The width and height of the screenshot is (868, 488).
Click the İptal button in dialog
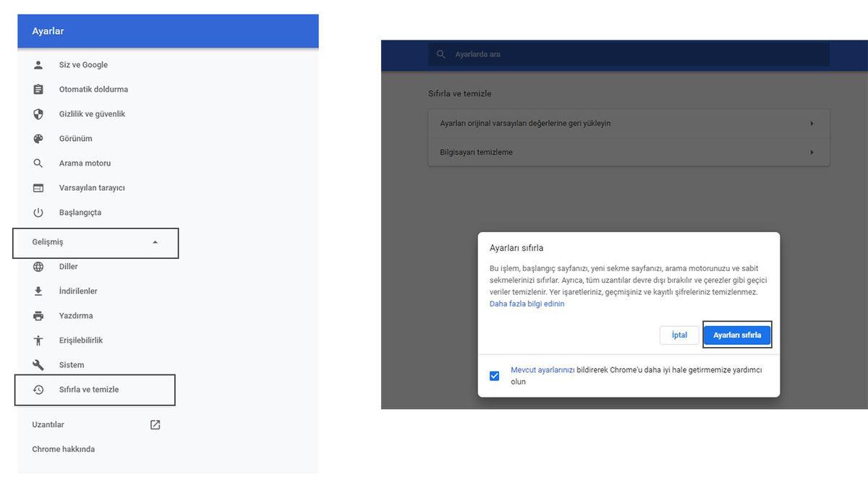(x=679, y=335)
